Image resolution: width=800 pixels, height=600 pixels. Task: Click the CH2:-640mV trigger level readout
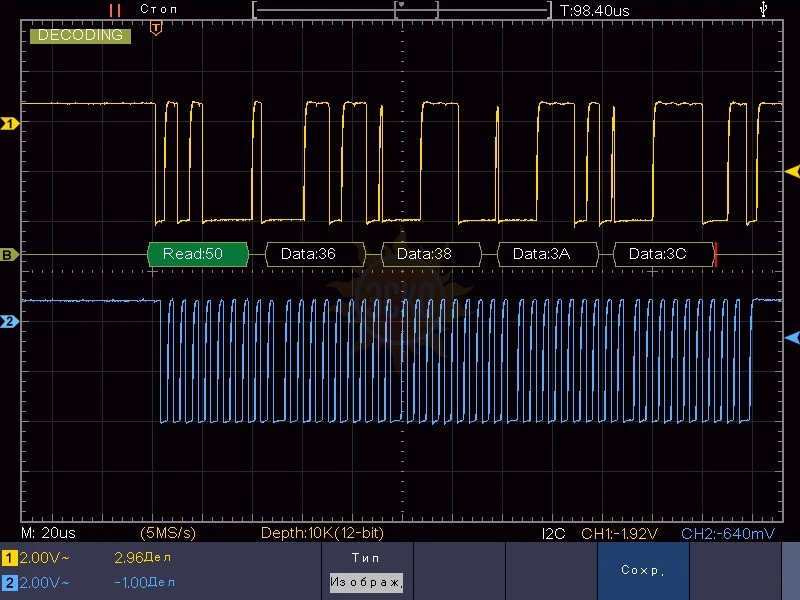pyautogui.click(x=728, y=534)
